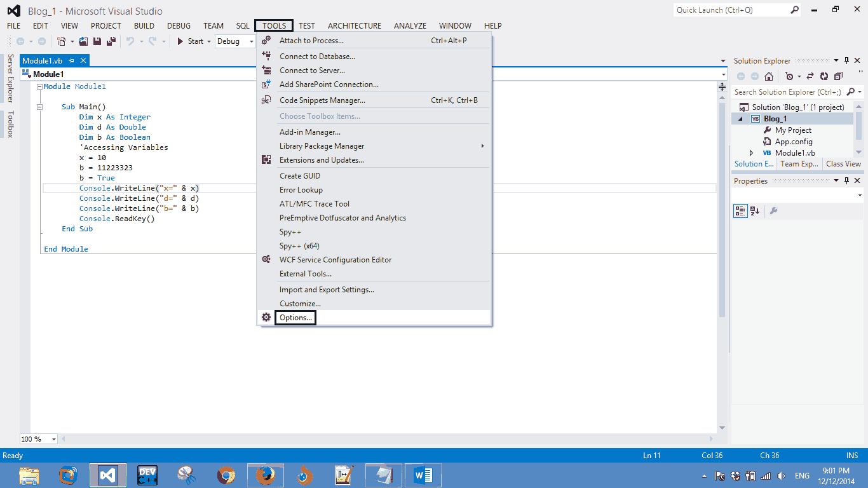This screenshot has height=488, width=868.
Task: Switch to the Class View tab
Action: click(843, 163)
